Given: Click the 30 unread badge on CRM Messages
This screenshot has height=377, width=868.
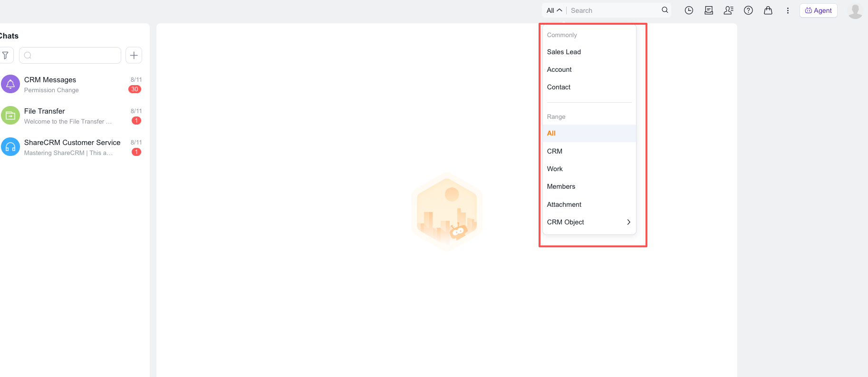Looking at the screenshot, I should click(x=135, y=89).
